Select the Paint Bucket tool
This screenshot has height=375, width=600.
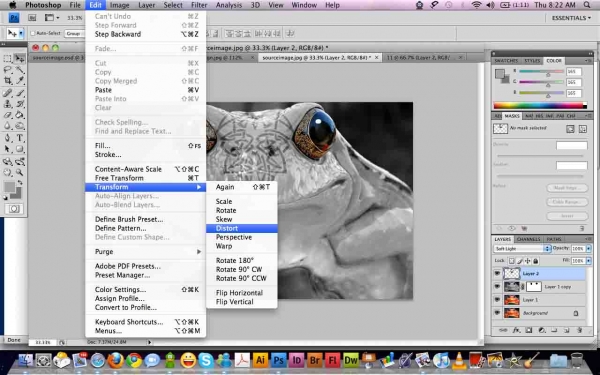click(x=20, y=115)
